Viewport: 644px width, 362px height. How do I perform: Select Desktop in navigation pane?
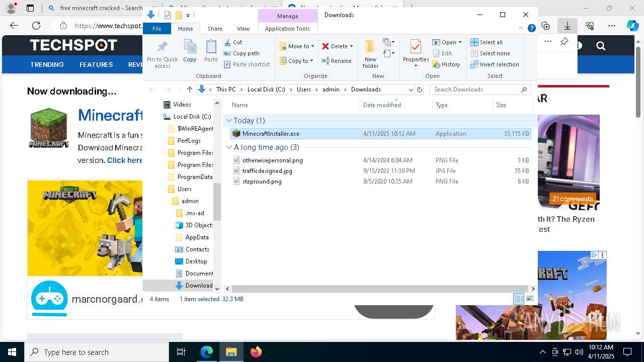[x=196, y=261]
